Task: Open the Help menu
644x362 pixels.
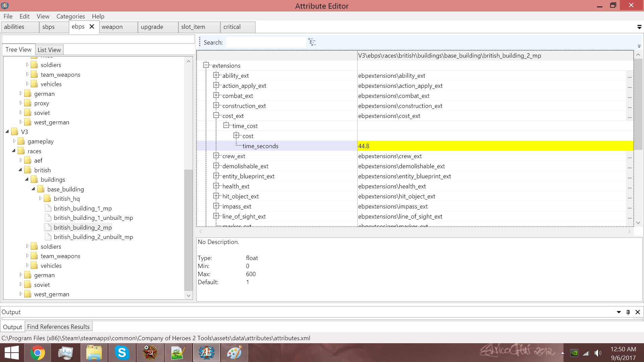Action: (98, 16)
